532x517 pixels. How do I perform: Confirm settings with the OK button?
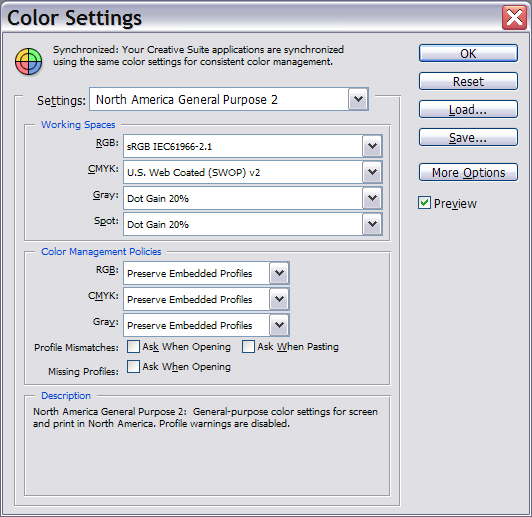[x=468, y=53]
